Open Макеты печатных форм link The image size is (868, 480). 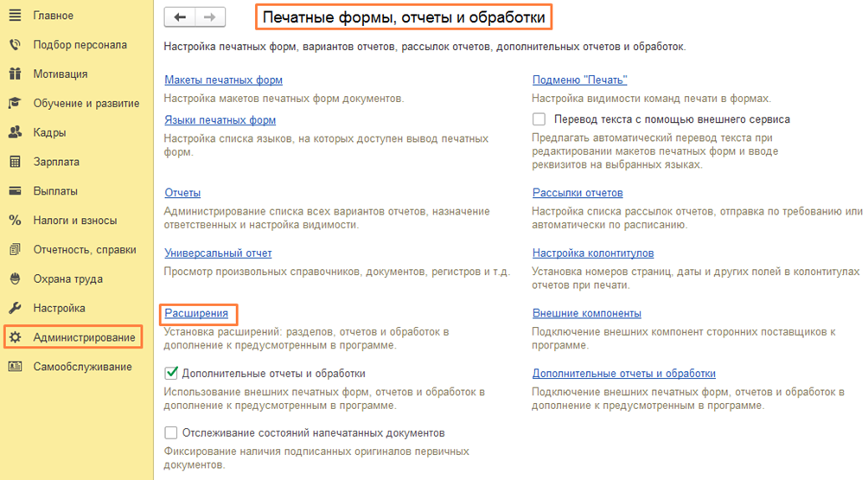223,80
